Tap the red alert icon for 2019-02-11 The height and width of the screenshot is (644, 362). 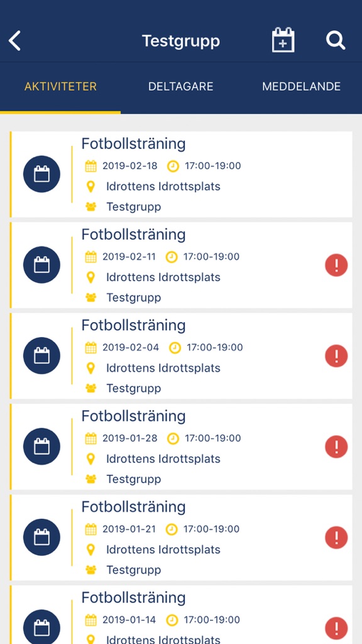(x=336, y=265)
